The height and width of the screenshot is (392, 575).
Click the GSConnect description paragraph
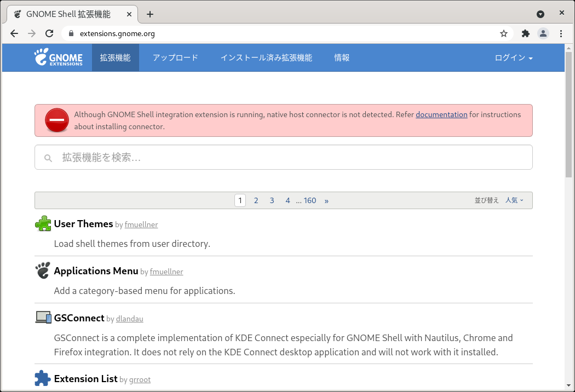pyautogui.click(x=284, y=345)
